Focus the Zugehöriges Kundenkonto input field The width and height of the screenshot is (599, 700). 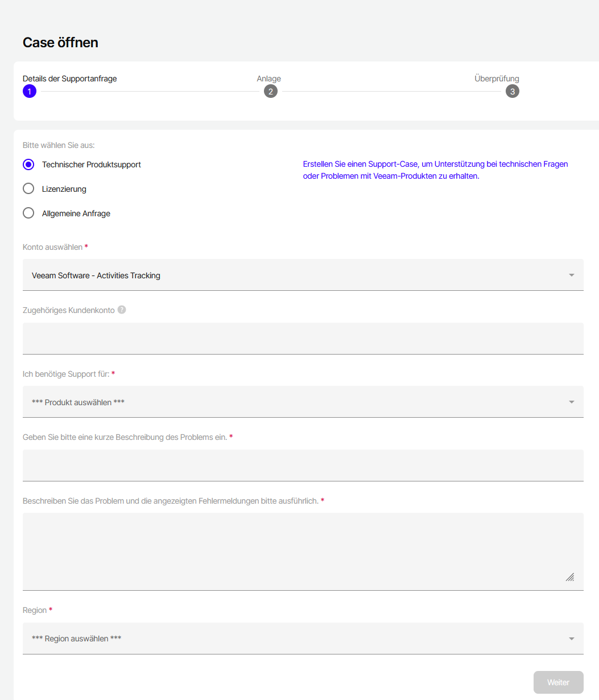[303, 339]
